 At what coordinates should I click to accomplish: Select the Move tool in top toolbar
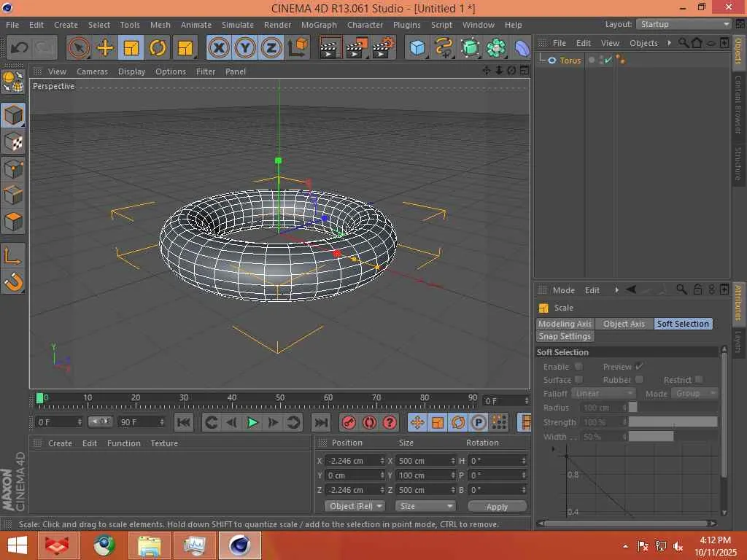click(105, 48)
